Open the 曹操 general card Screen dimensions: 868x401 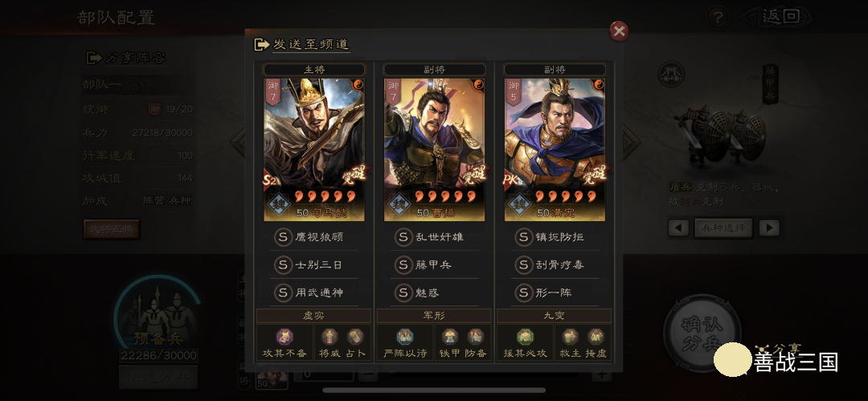(435, 149)
